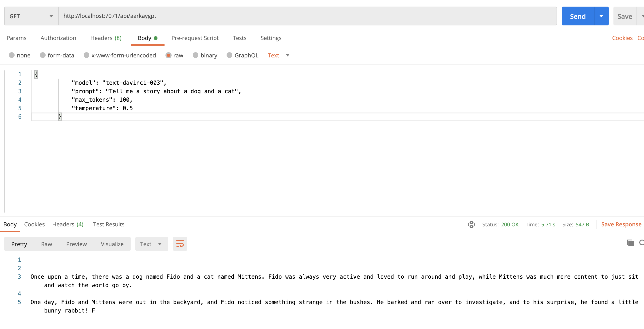
Task: Select the request Body tab
Action: [148, 38]
